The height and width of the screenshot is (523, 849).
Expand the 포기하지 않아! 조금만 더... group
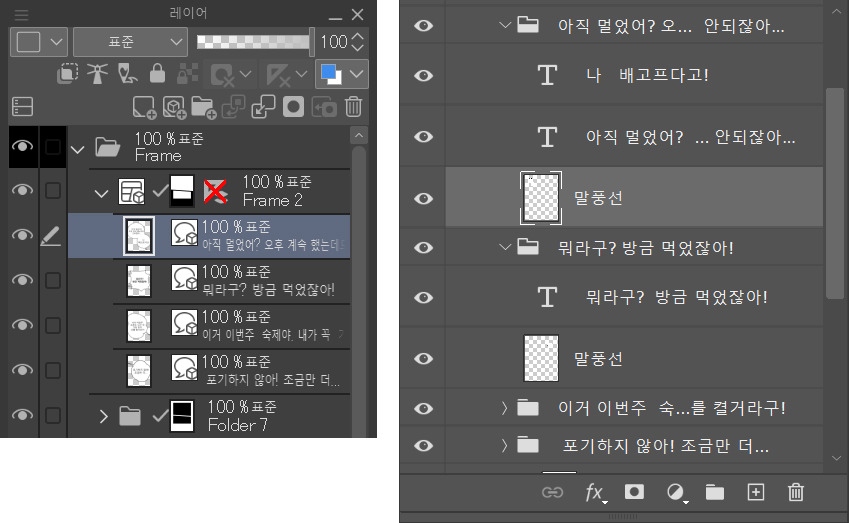tap(504, 445)
